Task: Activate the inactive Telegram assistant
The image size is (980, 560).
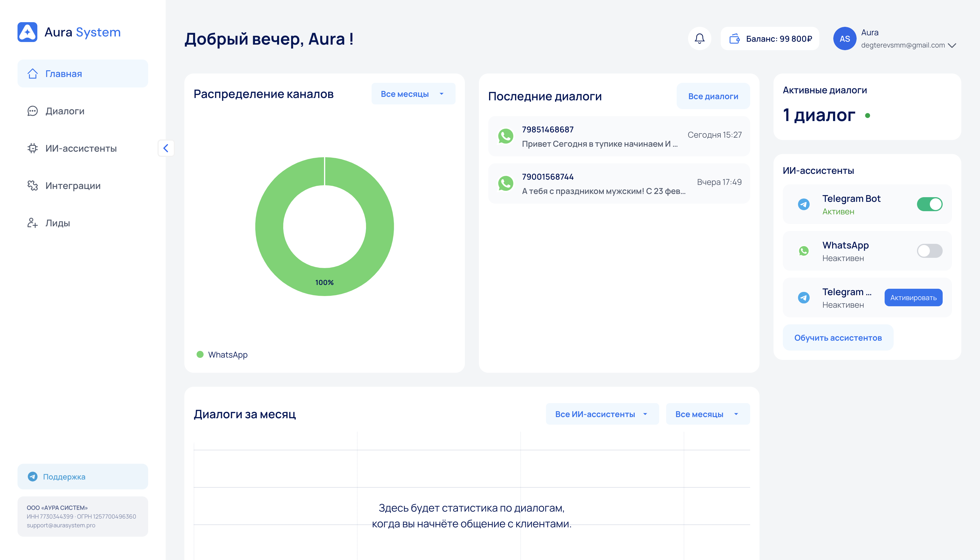Action: [913, 298]
